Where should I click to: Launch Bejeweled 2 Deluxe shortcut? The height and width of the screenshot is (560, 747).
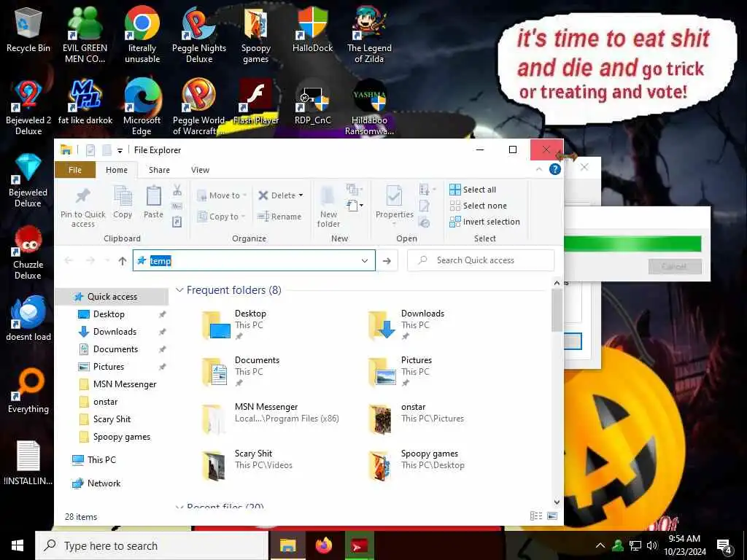pyautogui.click(x=28, y=108)
